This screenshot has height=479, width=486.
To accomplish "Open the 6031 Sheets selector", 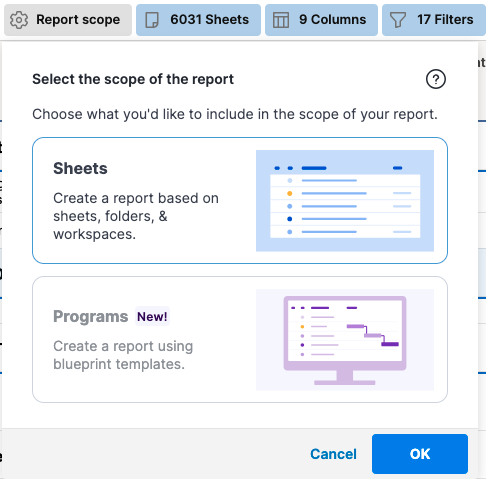I will click(x=198, y=20).
